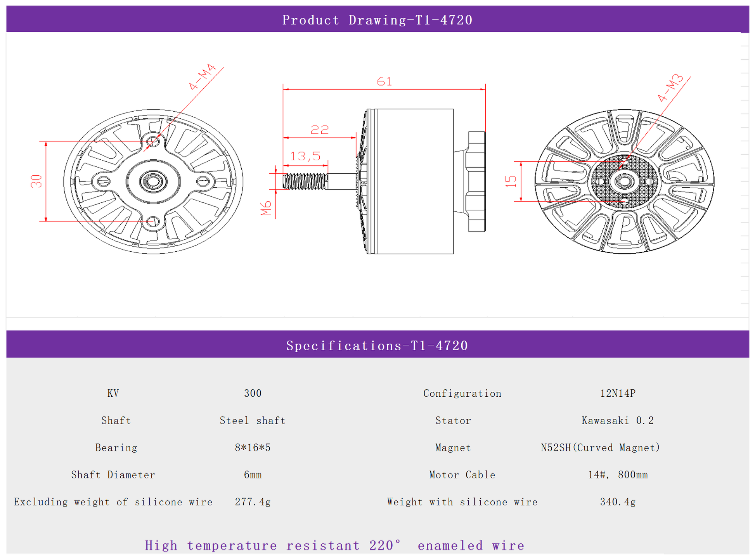Click the M6 thread label
The image size is (755, 560).
pos(266,208)
